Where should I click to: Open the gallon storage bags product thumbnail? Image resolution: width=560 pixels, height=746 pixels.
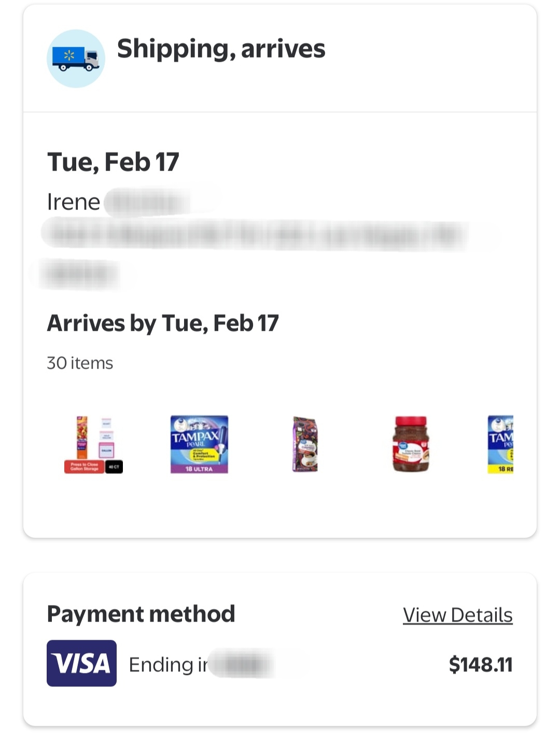[x=93, y=444]
